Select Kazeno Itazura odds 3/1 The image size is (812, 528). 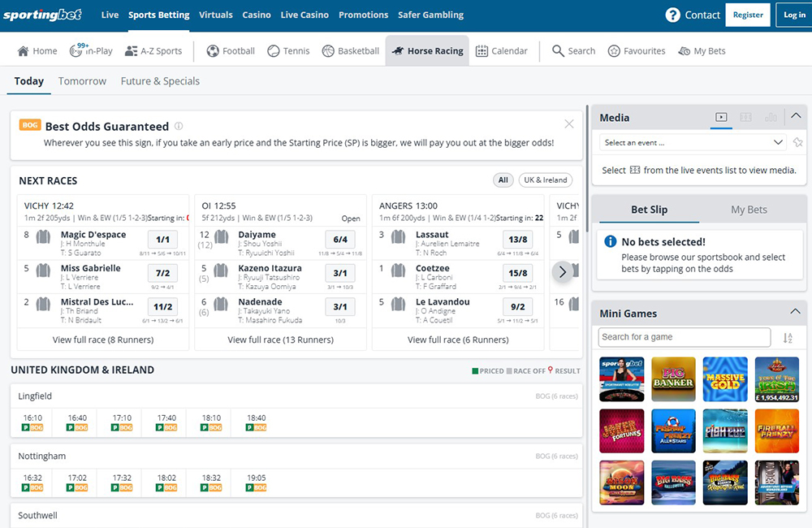point(340,273)
